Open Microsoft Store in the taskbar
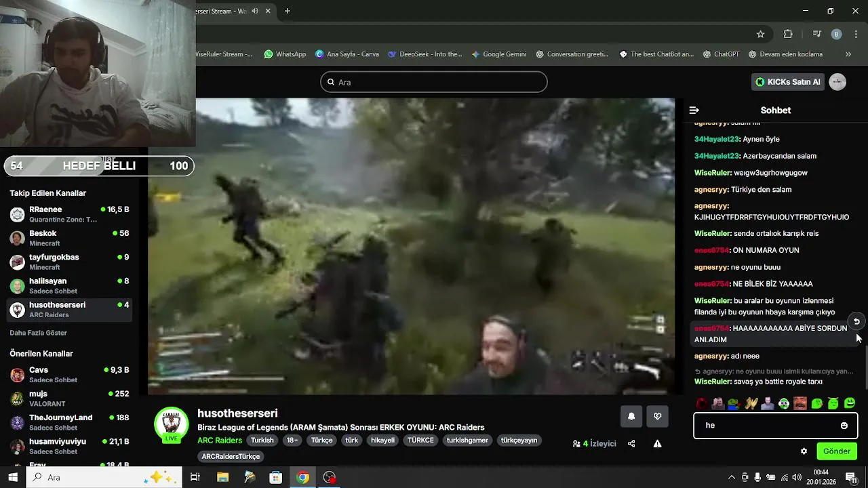The width and height of the screenshot is (868, 488). click(x=275, y=477)
